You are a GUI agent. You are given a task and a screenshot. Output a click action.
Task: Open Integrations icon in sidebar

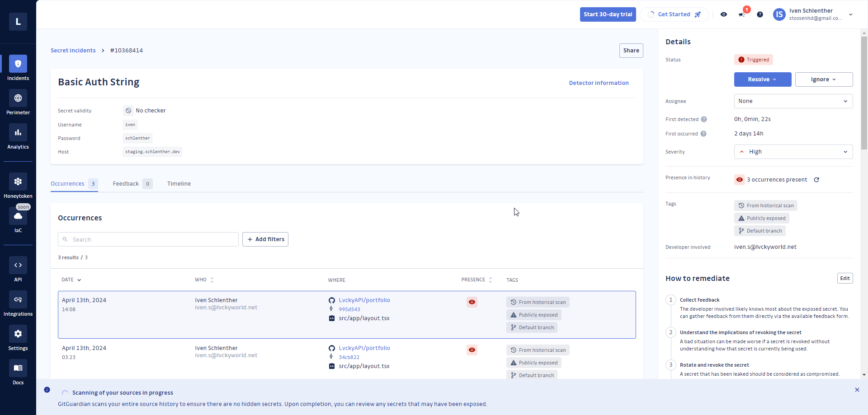tap(18, 300)
